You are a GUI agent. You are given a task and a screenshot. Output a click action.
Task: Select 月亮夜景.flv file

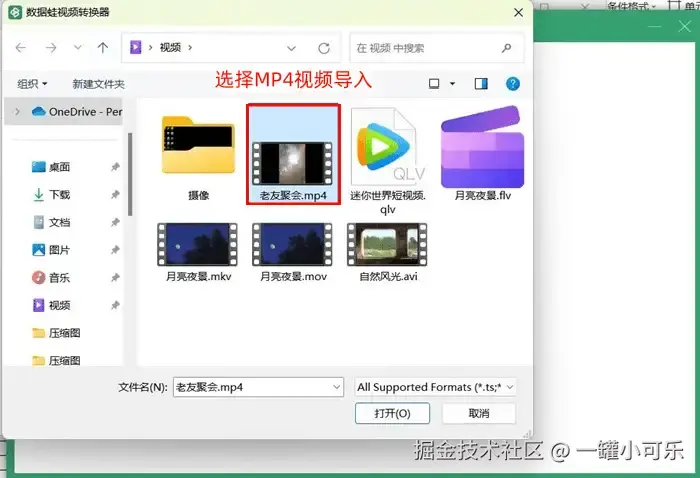pyautogui.click(x=483, y=154)
